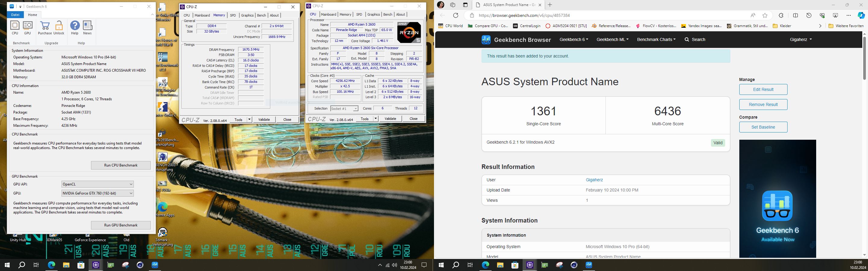Click the Search link in Geekbench Browser

[695, 39]
